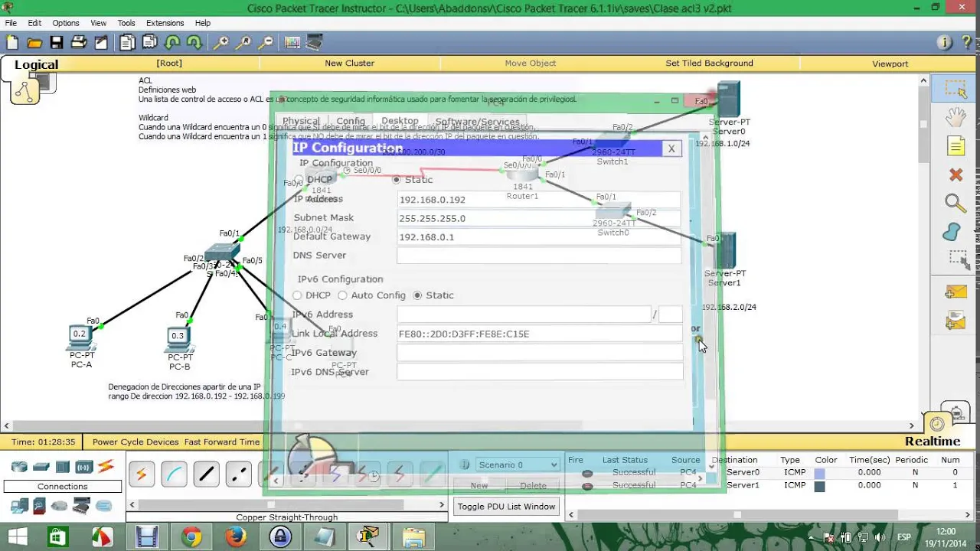Activate the Select tool in right sidebar
This screenshot has width=980, height=551.
(955, 90)
